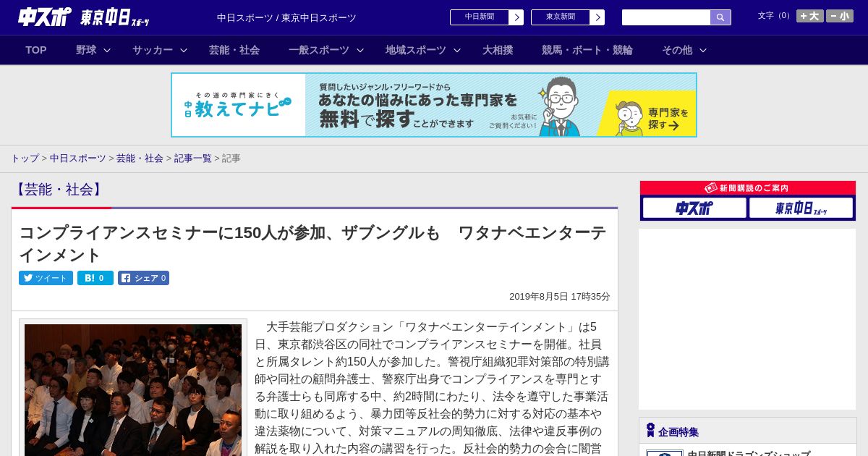Open the 大相撲 menu item
This screenshot has width=868, height=456.
click(x=498, y=50)
